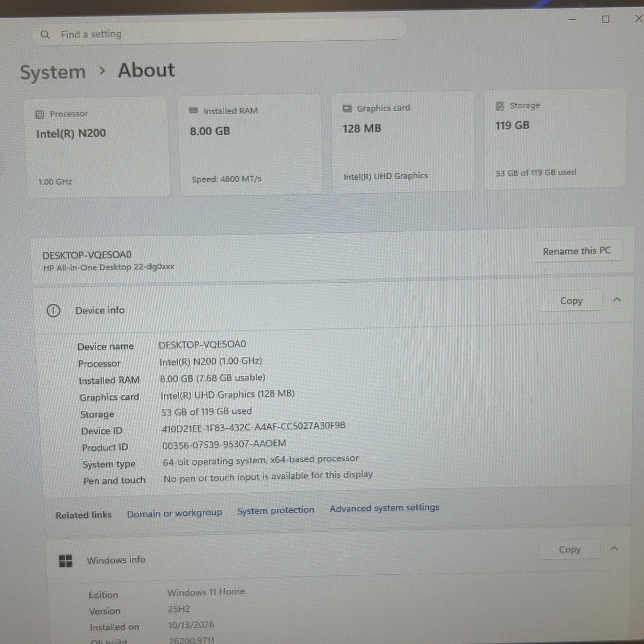644x644 pixels.
Task: Select 53 GB of 119 GB used in Storage card
Action: [x=536, y=173]
